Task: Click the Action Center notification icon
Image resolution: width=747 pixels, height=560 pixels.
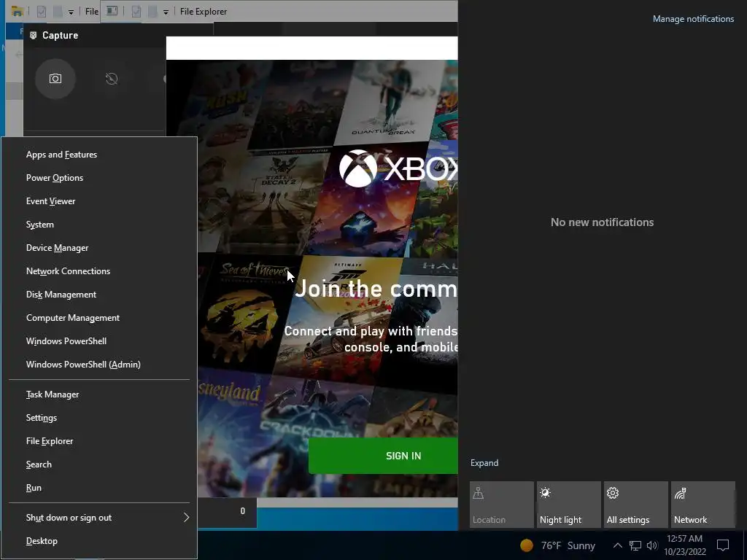Action: [723, 545]
